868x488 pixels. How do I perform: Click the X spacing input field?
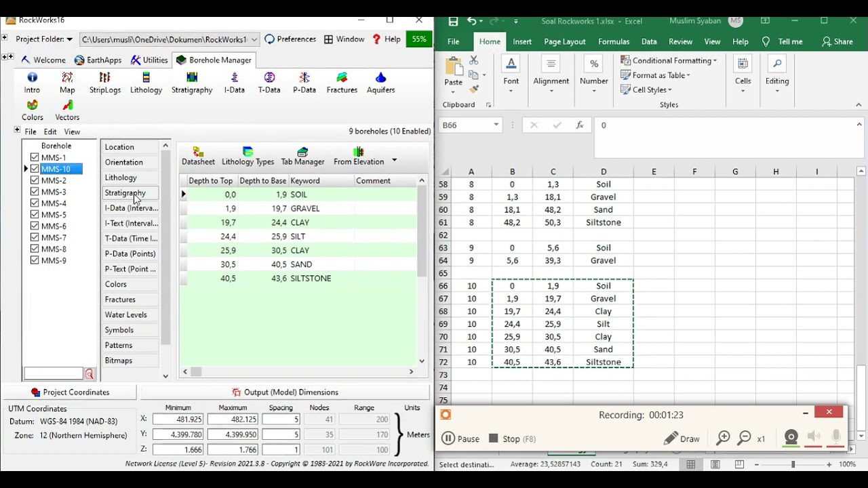pos(281,420)
